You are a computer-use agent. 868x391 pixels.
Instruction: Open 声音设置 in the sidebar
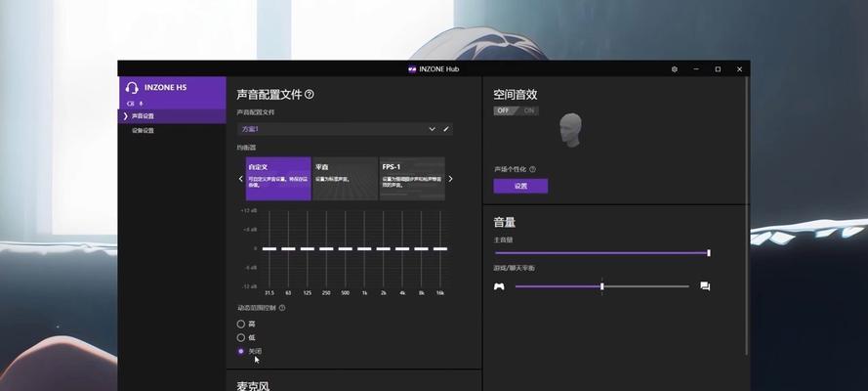(173, 116)
